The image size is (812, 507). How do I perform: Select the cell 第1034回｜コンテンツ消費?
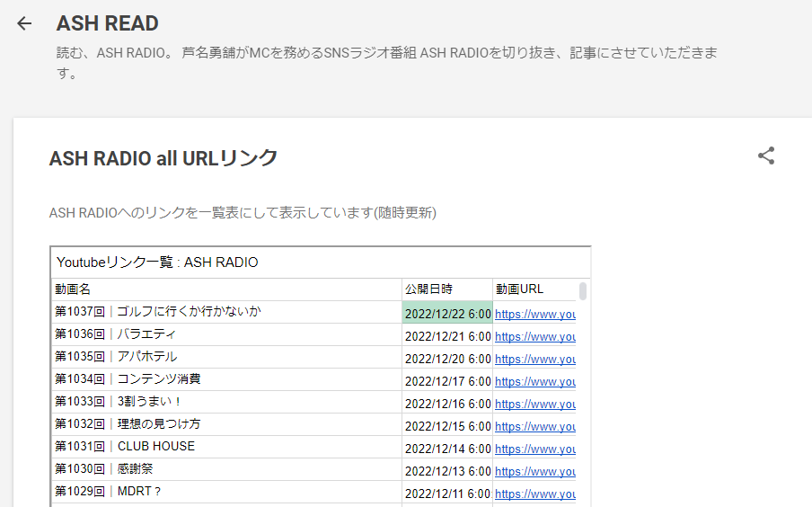pyautogui.click(x=227, y=379)
